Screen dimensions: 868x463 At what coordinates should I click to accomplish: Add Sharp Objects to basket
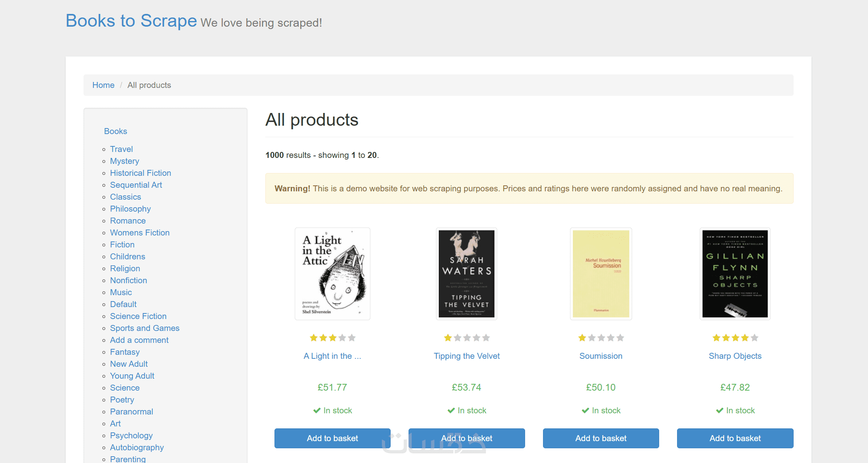[x=735, y=438]
